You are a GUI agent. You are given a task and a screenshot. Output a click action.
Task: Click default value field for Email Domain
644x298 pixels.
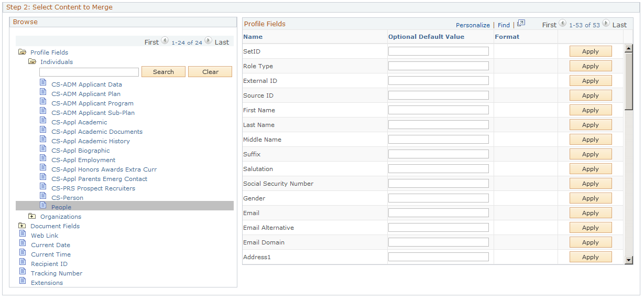point(439,242)
